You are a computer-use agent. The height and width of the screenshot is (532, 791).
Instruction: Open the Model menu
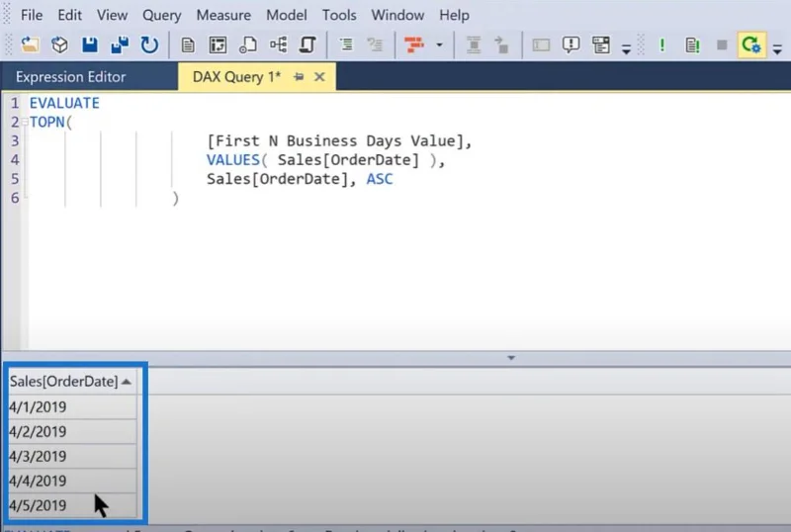click(287, 15)
